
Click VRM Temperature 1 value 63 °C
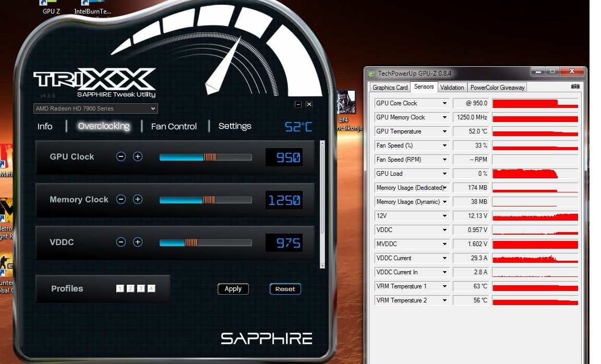(471, 286)
